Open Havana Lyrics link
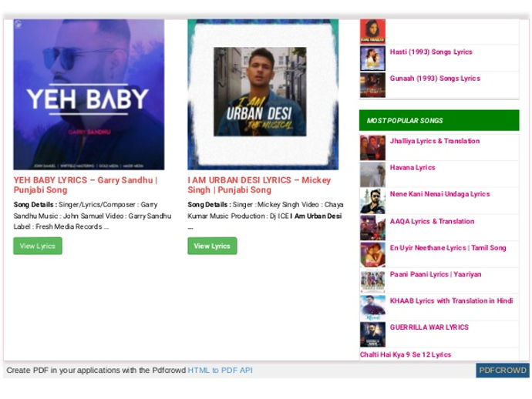The height and width of the screenshot is (399, 532). 412,167
